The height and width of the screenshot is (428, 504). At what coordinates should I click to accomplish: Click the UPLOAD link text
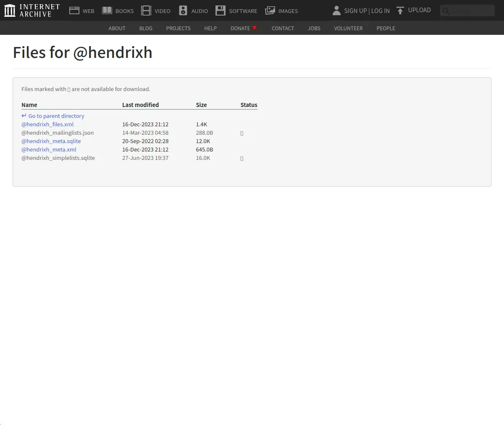coord(420,10)
